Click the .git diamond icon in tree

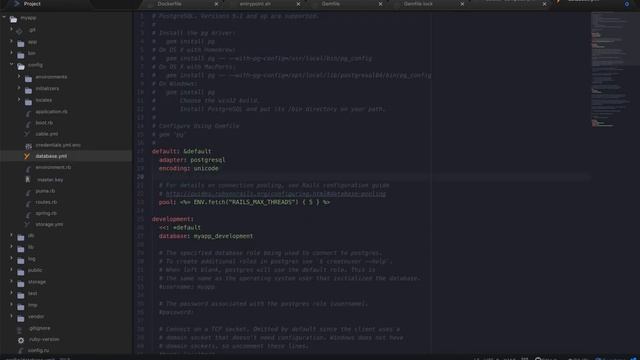click(19, 31)
